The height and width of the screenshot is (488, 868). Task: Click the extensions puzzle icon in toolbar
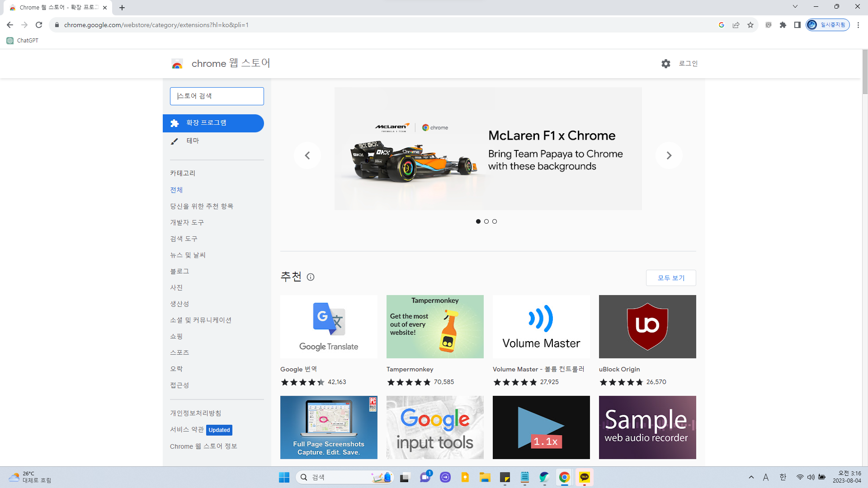(783, 25)
